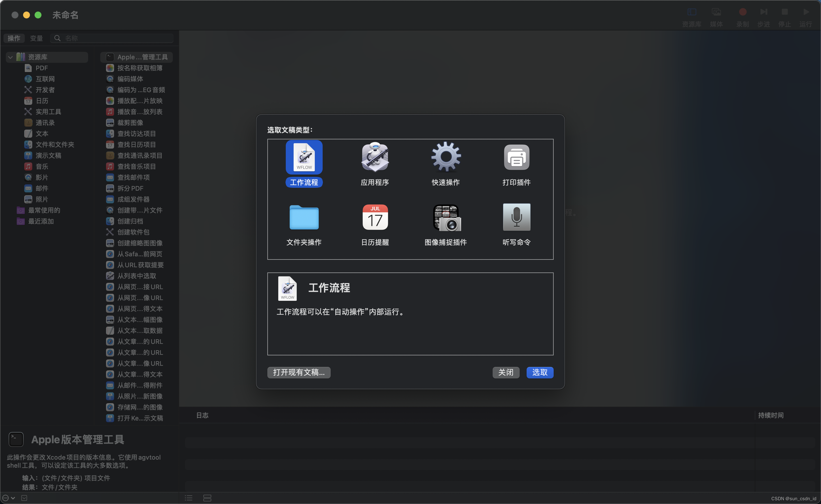This screenshot has width=821, height=504.
Task: Collapse the 资源库 tree disclosure arrow
Action: click(10, 57)
